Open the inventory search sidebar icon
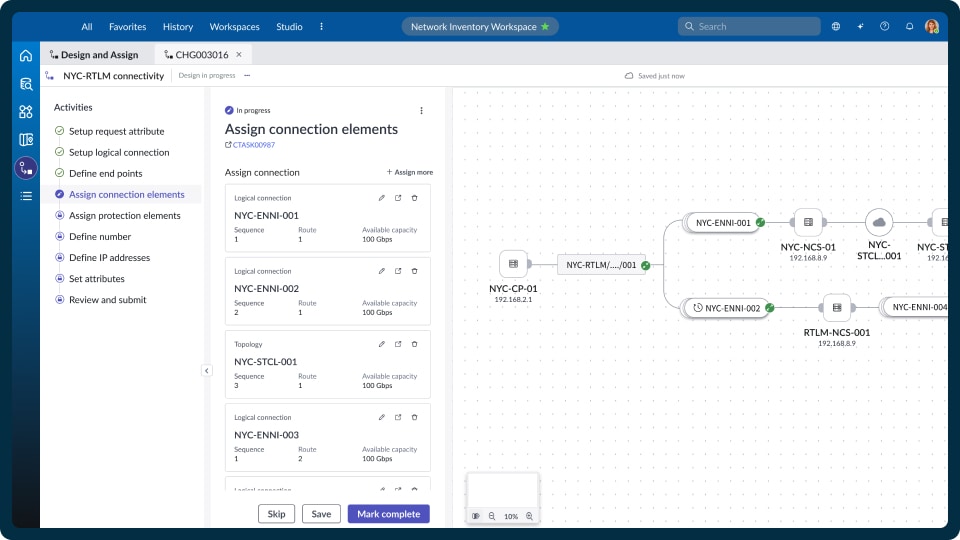The width and height of the screenshot is (960, 540). pos(26,84)
